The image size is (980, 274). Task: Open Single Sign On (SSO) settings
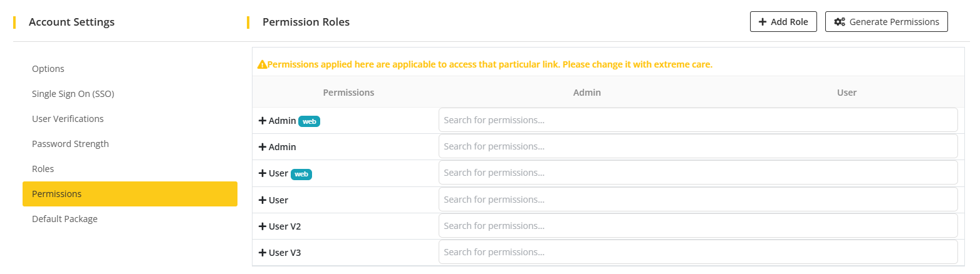tap(73, 94)
